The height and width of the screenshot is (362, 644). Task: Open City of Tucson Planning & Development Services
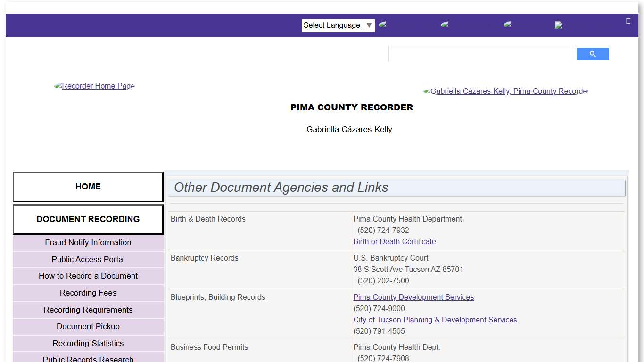click(x=435, y=320)
